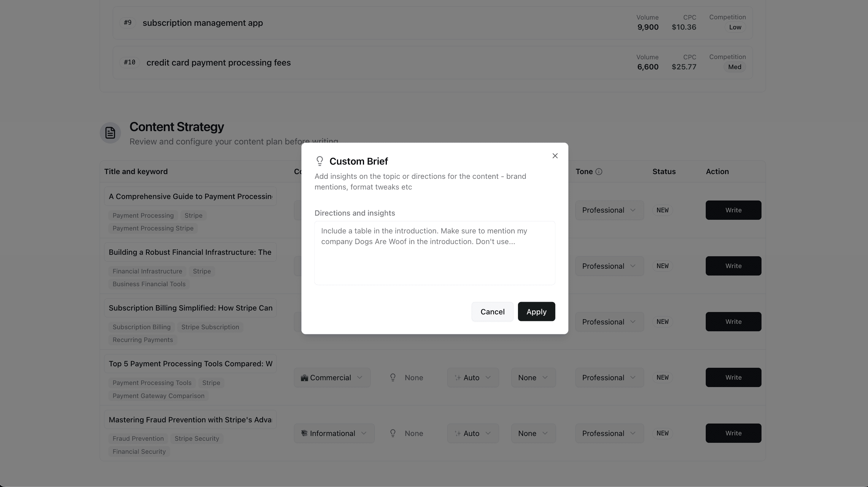This screenshot has height=487, width=868.
Task: Expand the Commercial intent dropdown
Action: pyautogui.click(x=332, y=378)
